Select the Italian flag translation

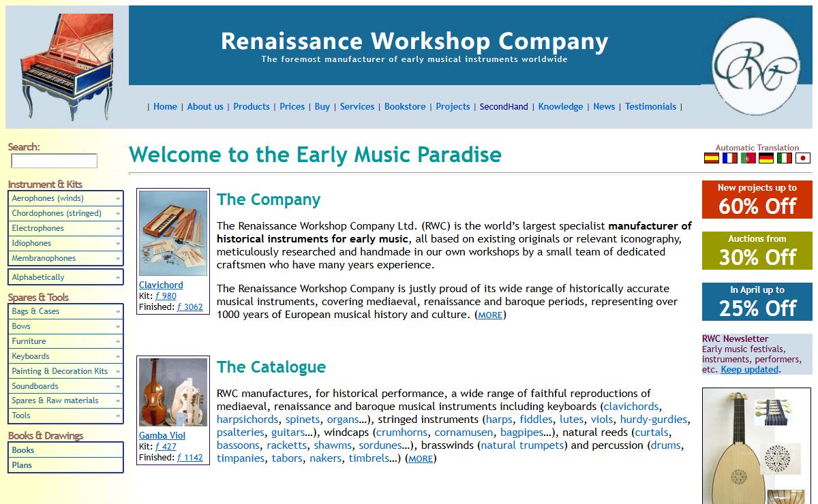coord(785,158)
